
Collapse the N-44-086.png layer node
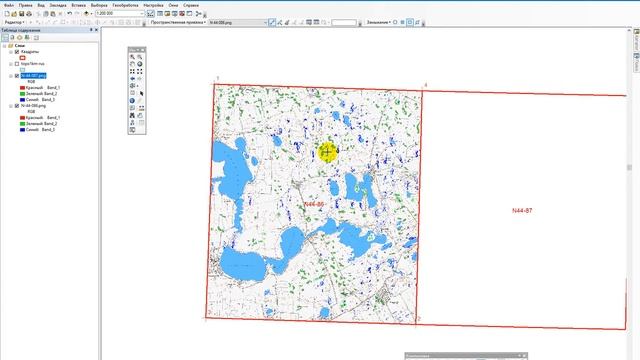click(x=11, y=106)
